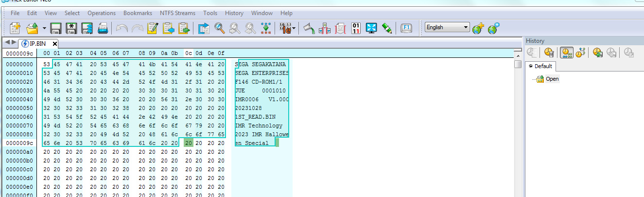This screenshot has width=644, height=197.
Task: Click the 01/11 bit edit icon
Action: click(356, 28)
